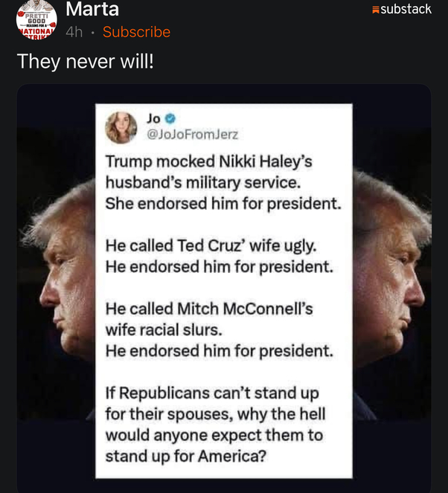Click the name Jo in the tweet
Viewport: 448px width, 493px height.
(153, 118)
